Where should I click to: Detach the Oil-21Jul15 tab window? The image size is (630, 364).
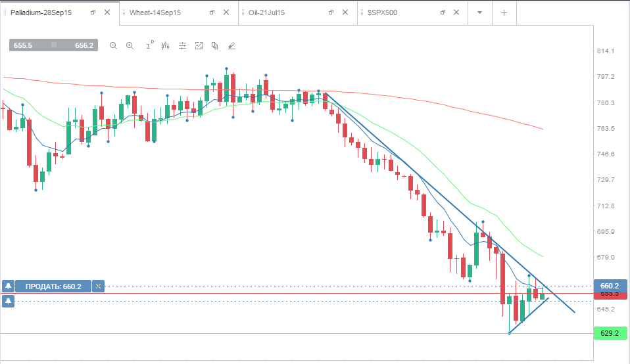point(331,12)
